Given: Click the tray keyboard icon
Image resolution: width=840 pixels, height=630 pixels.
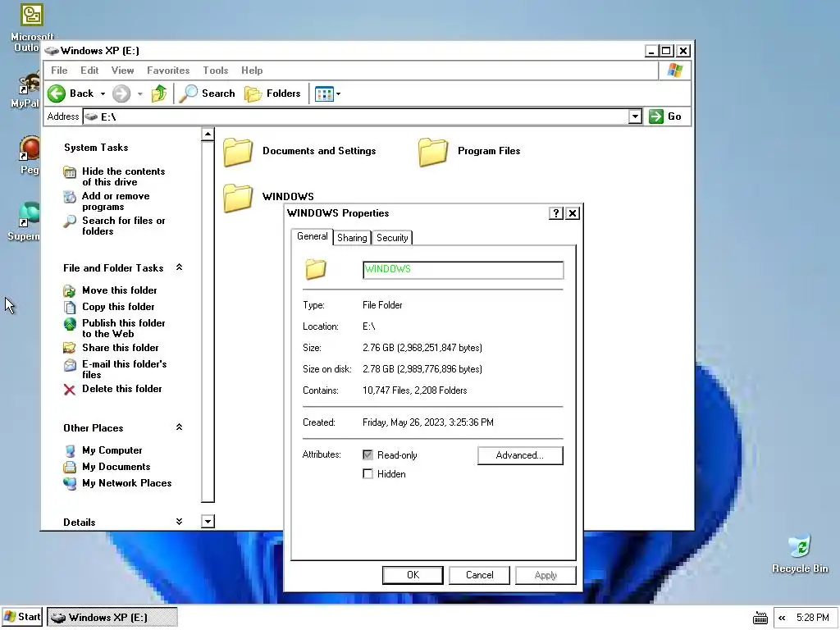Looking at the screenshot, I should point(760,619).
